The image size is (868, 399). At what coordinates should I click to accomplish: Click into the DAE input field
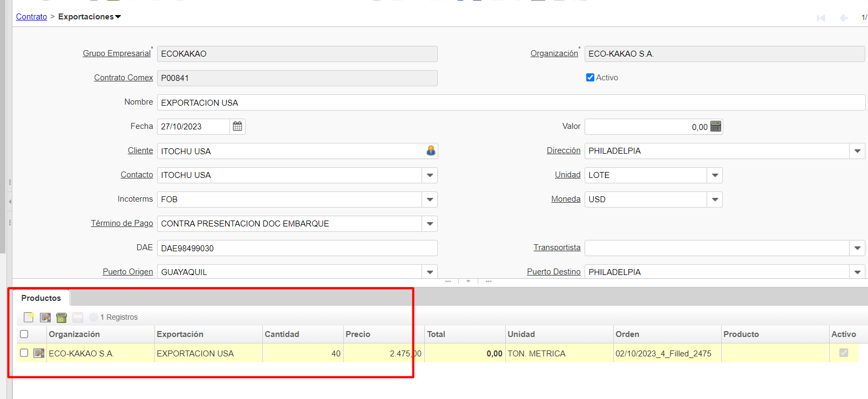pyautogui.click(x=297, y=248)
